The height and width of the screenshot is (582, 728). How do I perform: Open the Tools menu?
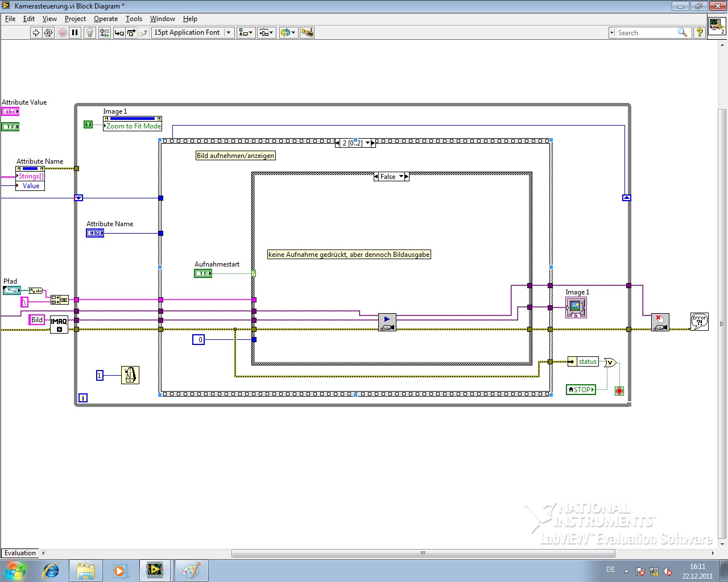point(134,19)
